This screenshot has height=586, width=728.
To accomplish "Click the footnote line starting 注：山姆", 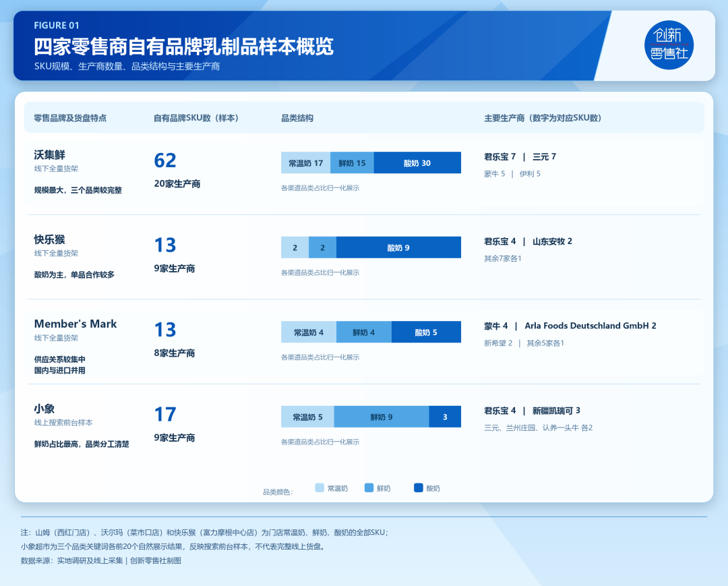I will 205,533.
